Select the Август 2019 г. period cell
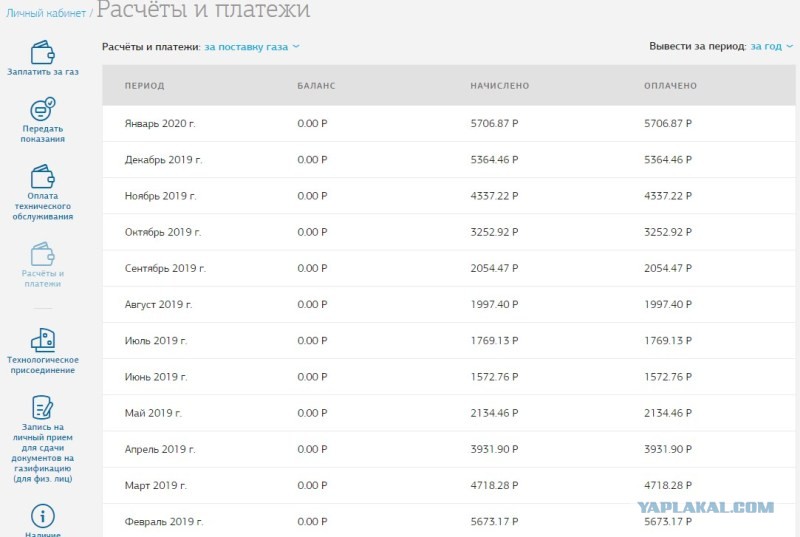 [x=158, y=304]
